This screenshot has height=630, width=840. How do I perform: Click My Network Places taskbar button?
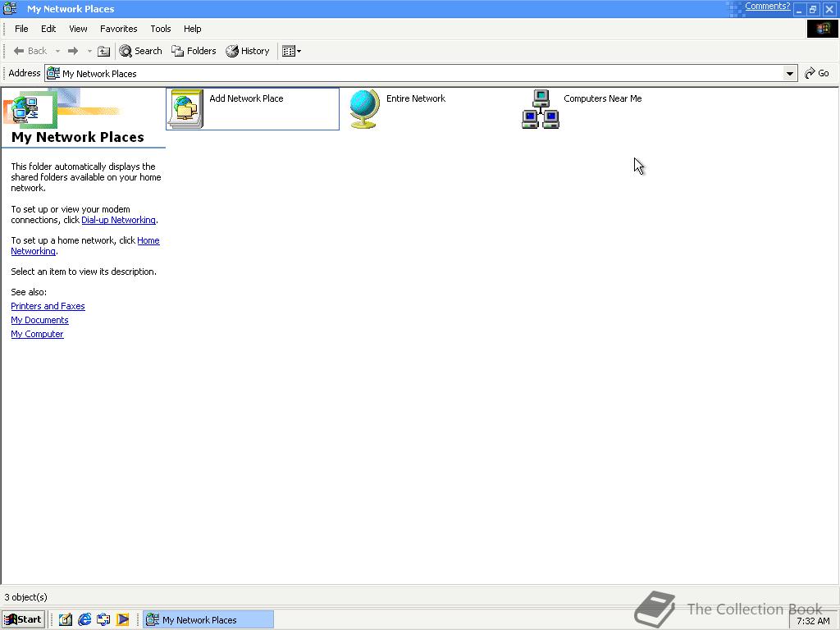(x=208, y=619)
